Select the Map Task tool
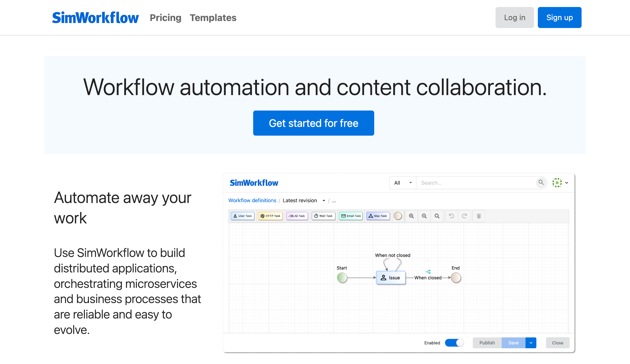The height and width of the screenshot is (364, 630). click(378, 216)
